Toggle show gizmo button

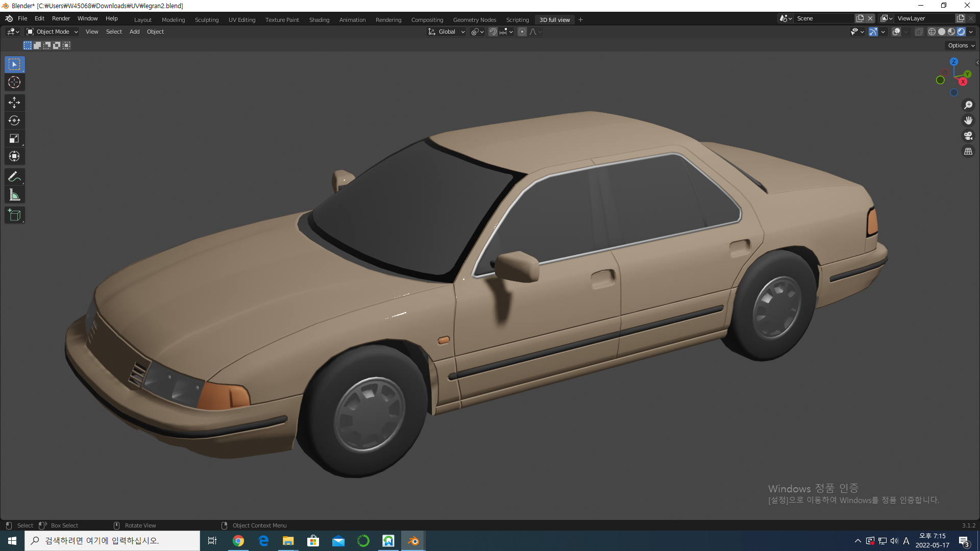pos(873,32)
